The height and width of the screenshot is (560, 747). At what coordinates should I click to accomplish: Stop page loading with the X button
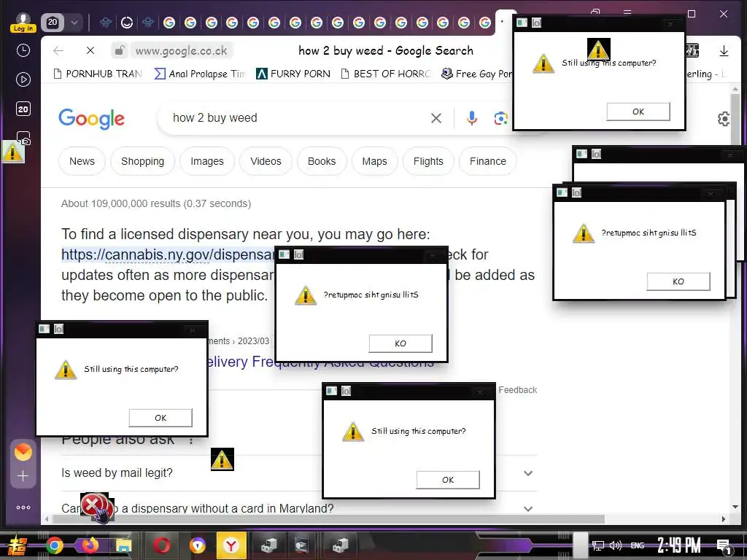[x=90, y=50]
